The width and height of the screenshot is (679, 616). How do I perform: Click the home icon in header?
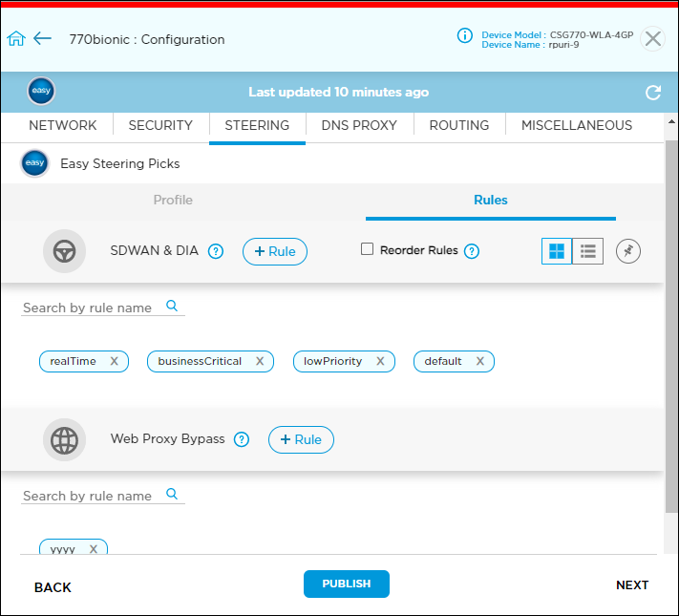tap(15, 39)
